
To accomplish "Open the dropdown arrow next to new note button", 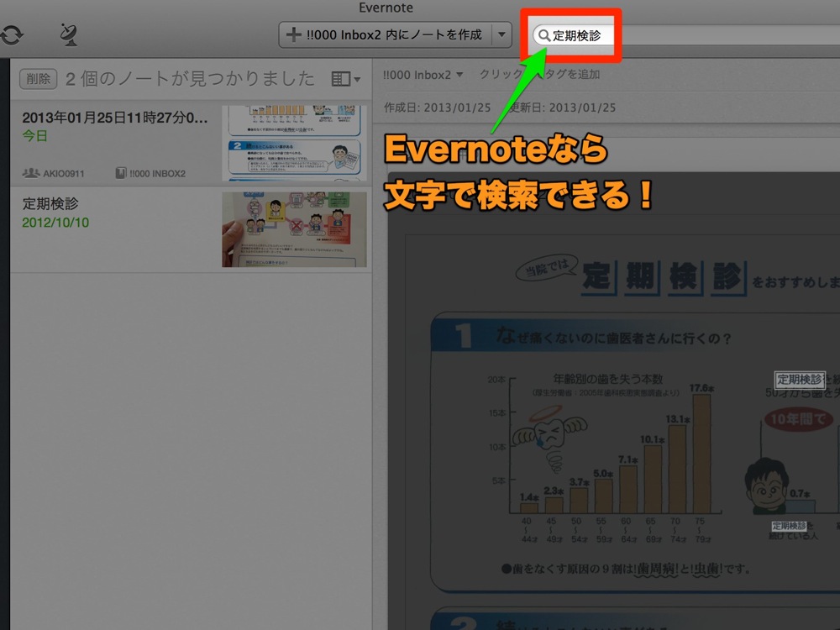I will [x=501, y=34].
